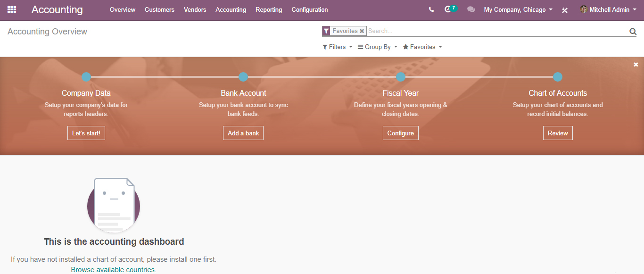Open the activities clock icon with badge 7
Viewport: 644px width, 274px height.
[450, 9]
